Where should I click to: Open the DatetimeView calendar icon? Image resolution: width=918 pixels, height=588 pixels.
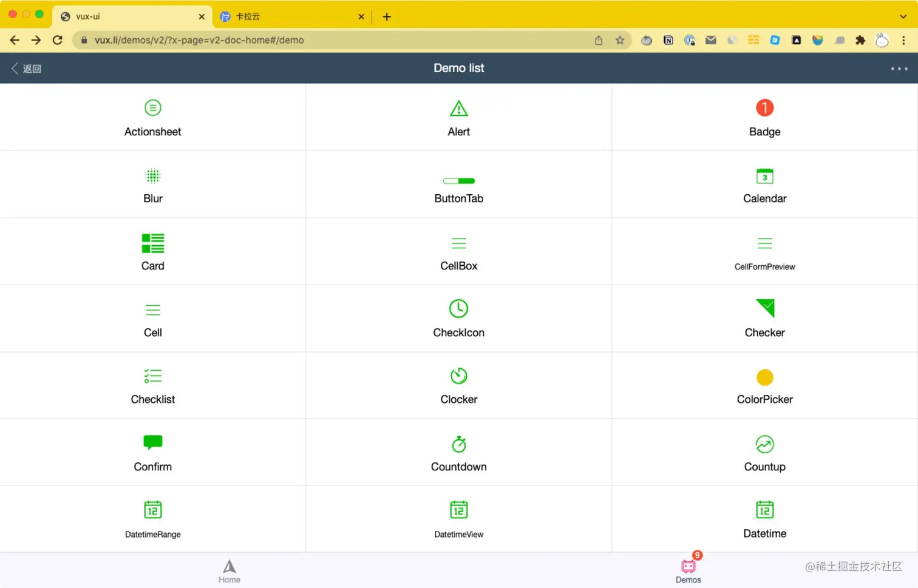(459, 510)
